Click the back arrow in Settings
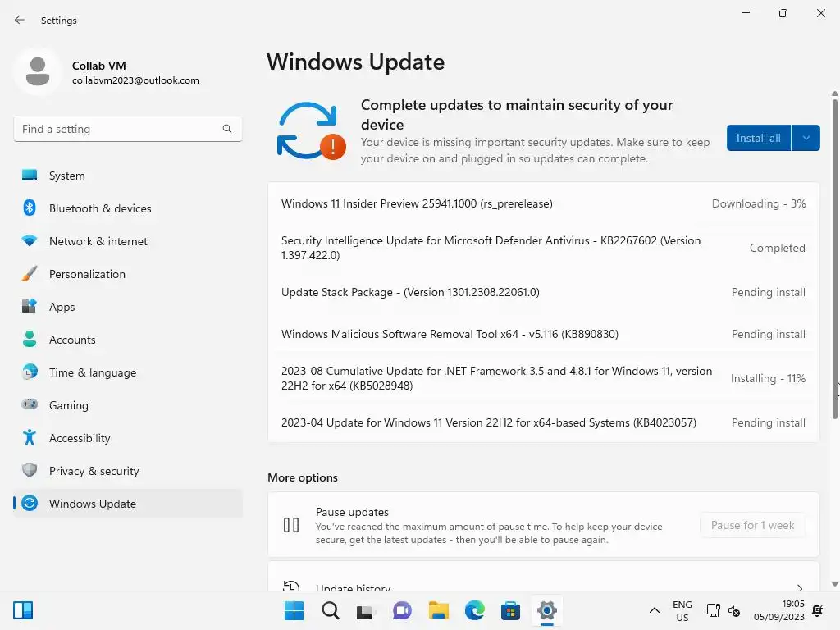The width and height of the screenshot is (840, 630). click(x=20, y=20)
